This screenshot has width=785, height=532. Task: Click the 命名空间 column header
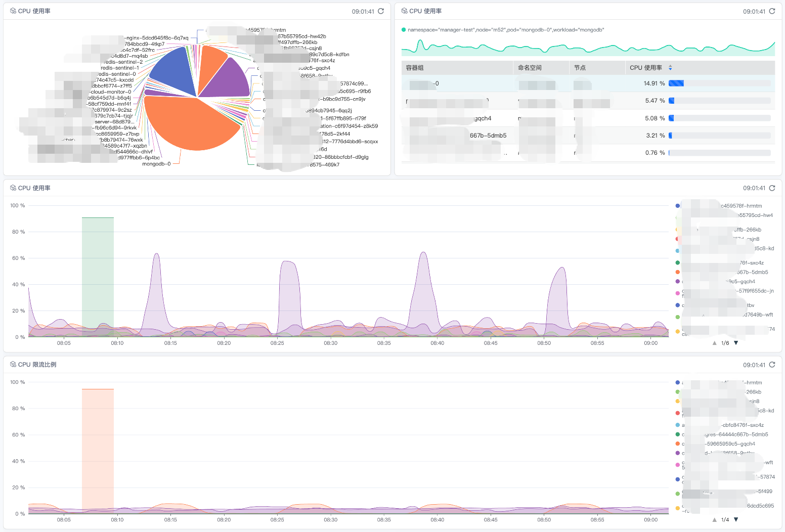[x=530, y=68]
